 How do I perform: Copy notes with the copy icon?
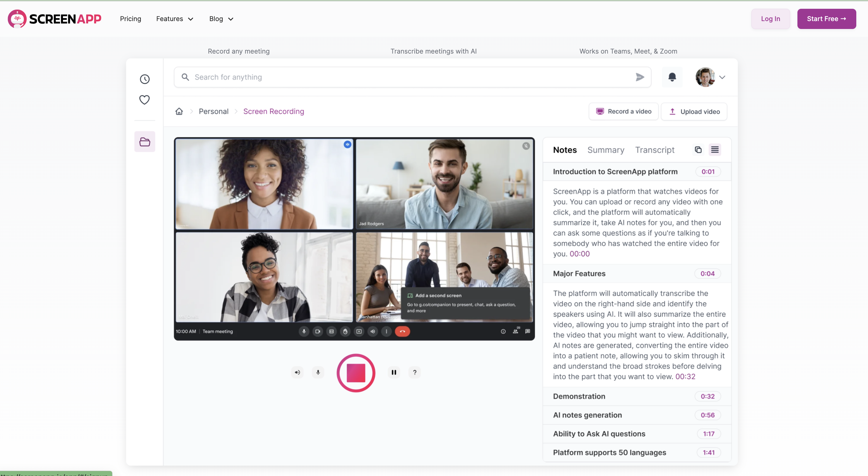pyautogui.click(x=698, y=150)
